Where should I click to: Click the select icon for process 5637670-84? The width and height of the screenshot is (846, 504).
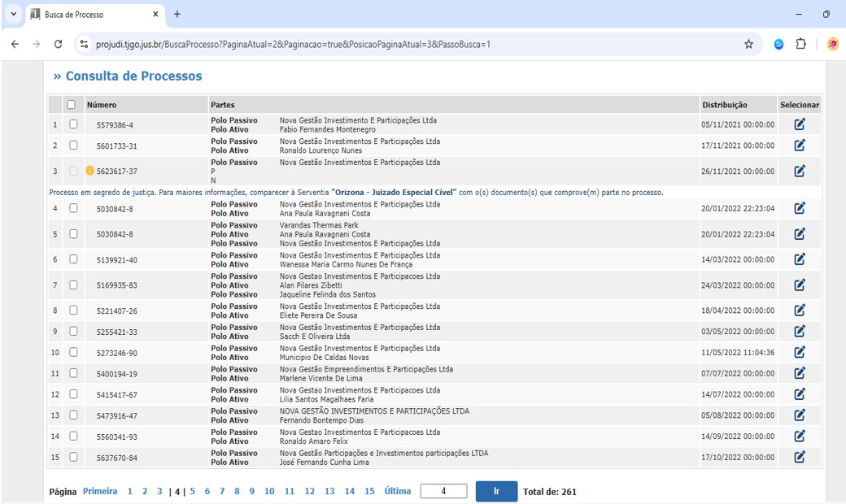(x=799, y=457)
